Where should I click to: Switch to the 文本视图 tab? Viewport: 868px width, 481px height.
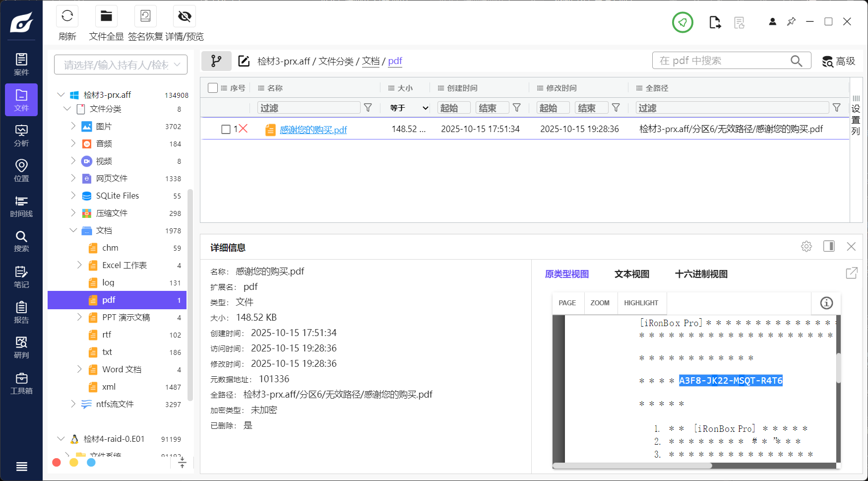(631, 274)
